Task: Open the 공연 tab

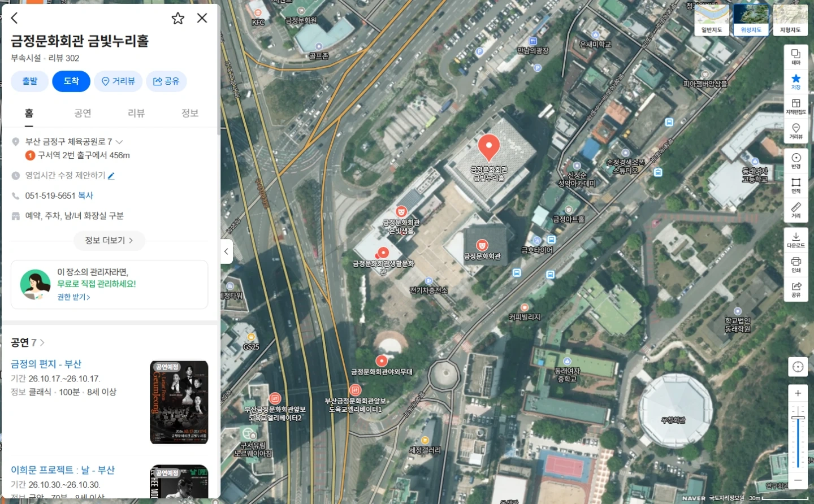Action: point(83,114)
